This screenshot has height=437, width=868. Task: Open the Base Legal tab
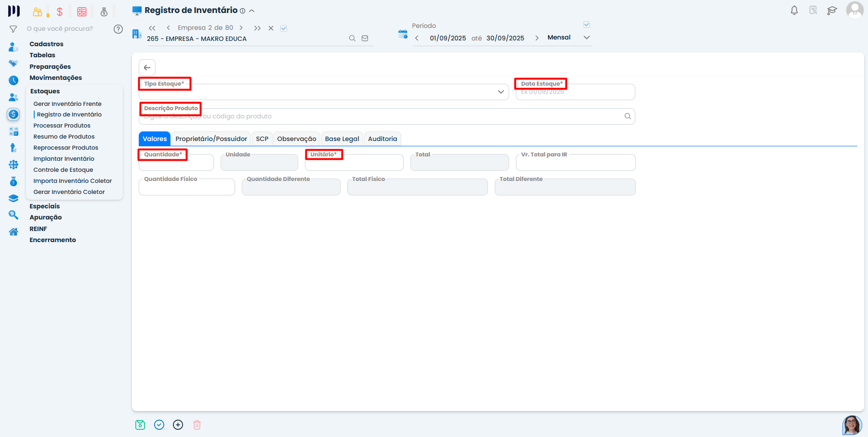(342, 139)
